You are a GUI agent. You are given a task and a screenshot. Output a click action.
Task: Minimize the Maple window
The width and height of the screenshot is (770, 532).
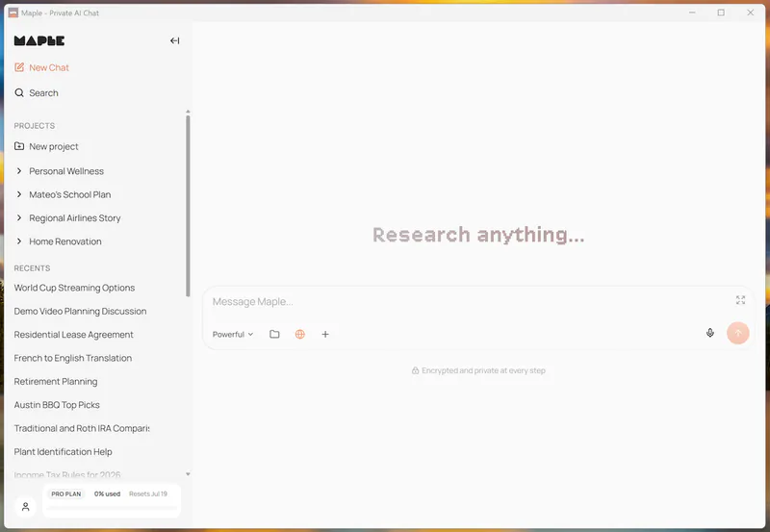[692, 13]
